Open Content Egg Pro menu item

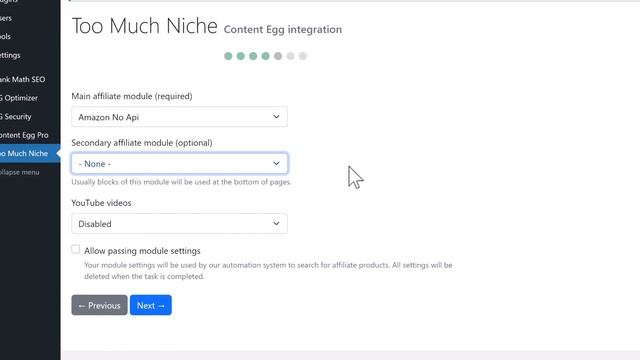coord(24,135)
